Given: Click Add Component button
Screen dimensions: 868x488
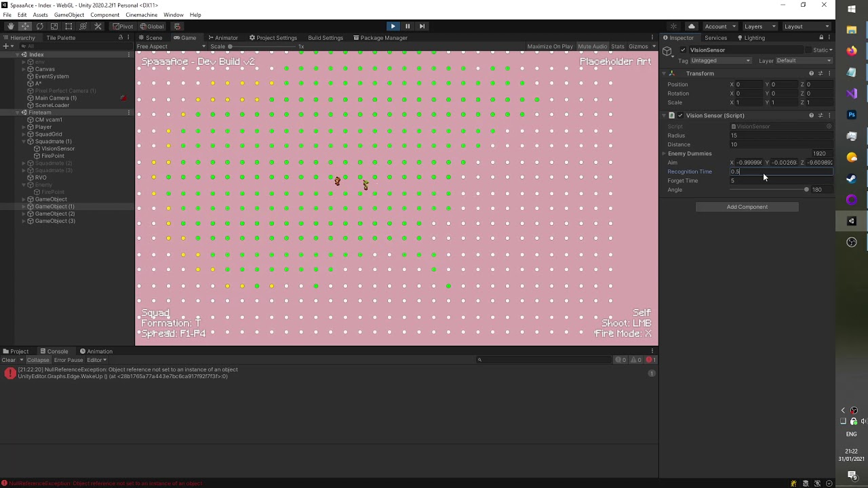Looking at the screenshot, I should coord(747,207).
